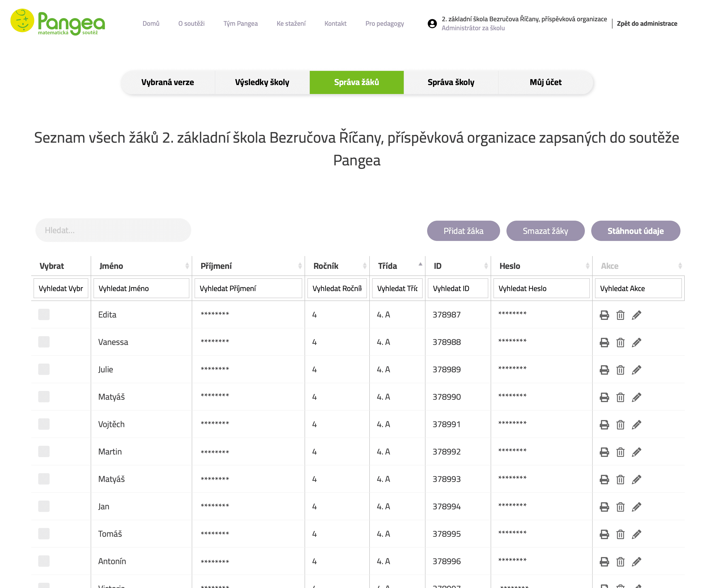
Task: Edit student with ID 378990
Action: click(x=637, y=397)
